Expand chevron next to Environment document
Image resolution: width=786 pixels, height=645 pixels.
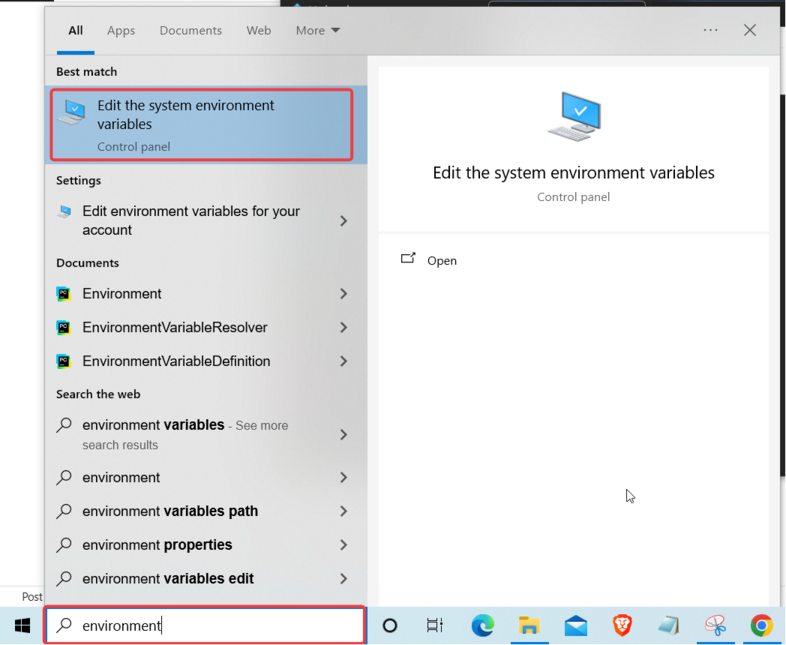pyautogui.click(x=343, y=294)
